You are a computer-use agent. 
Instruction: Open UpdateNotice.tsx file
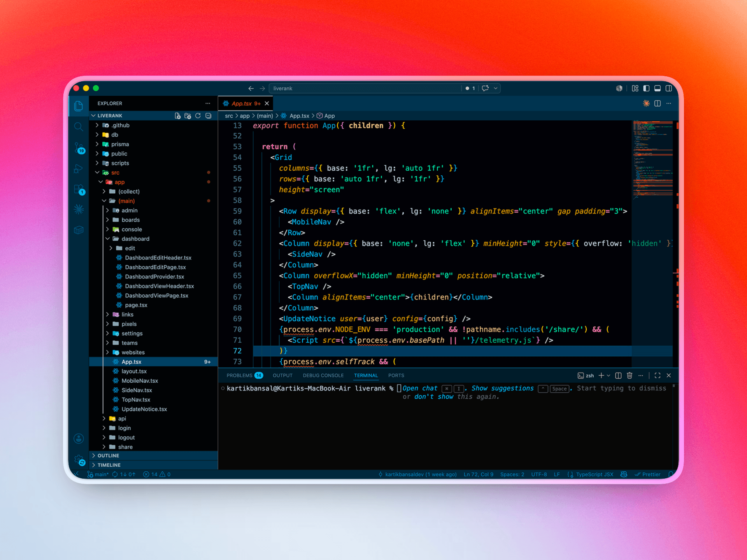[x=144, y=409]
